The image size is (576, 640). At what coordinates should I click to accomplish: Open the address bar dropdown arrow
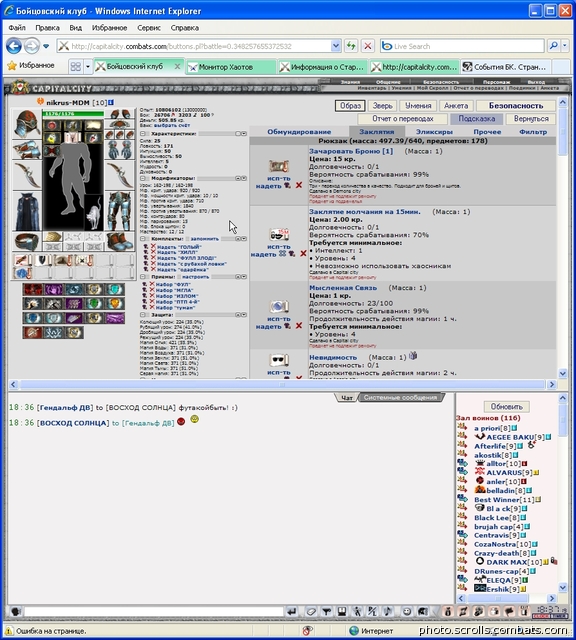click(x=336, y=46)
